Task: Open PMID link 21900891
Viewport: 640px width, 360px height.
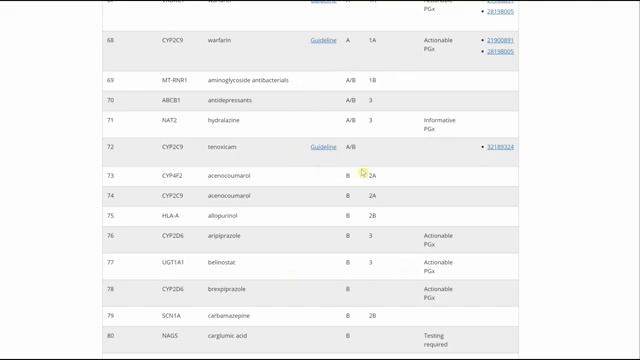Action: pyautogui.click(x=500, y=40)
